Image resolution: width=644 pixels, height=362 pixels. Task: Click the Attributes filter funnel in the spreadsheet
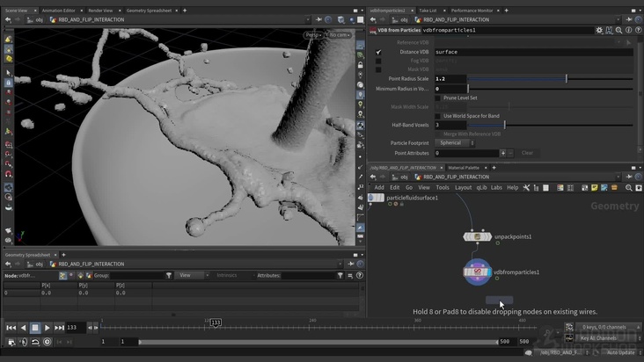point(340,276)
